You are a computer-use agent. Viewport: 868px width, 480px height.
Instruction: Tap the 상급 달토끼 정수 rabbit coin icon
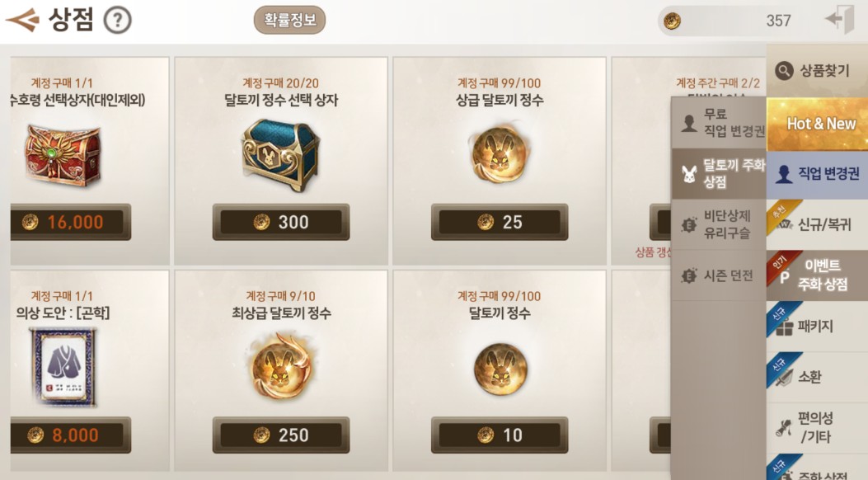500,154
